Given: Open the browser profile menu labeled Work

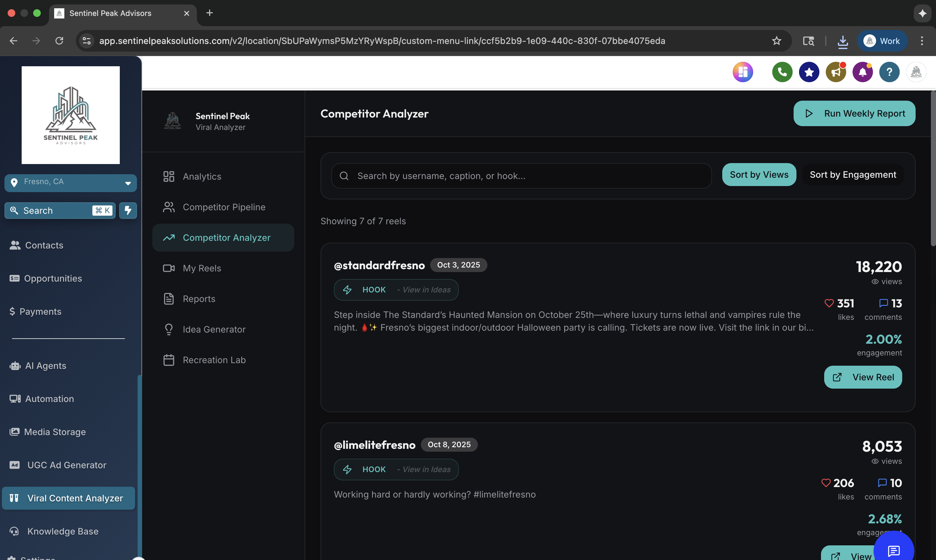Looking at the screenshot, I should pos(882,41).
